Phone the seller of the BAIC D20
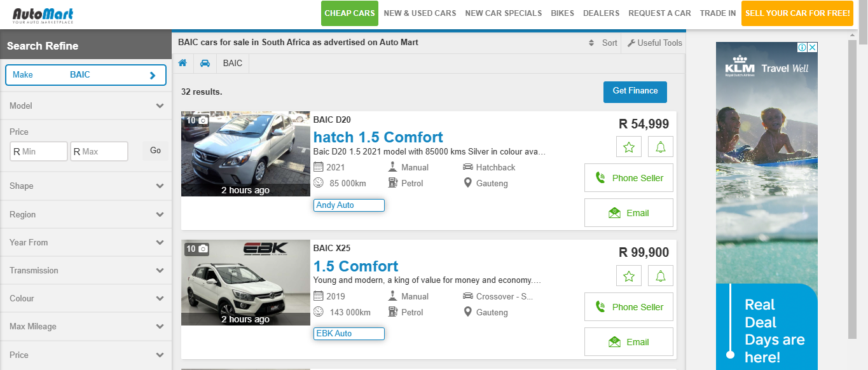Screen dimensions: 868x370 629,178
